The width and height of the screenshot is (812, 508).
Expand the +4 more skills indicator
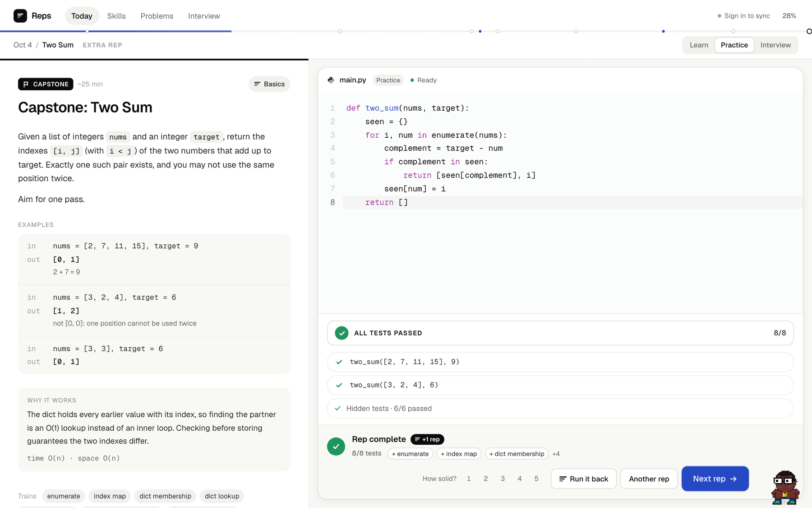coord(556,454)
